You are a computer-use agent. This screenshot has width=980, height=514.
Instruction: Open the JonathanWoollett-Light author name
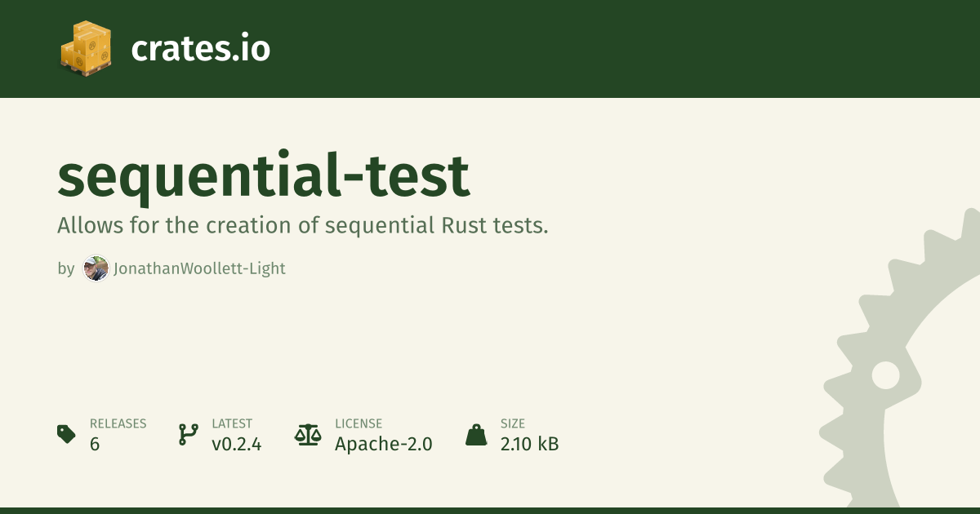(x=199, y=268)
